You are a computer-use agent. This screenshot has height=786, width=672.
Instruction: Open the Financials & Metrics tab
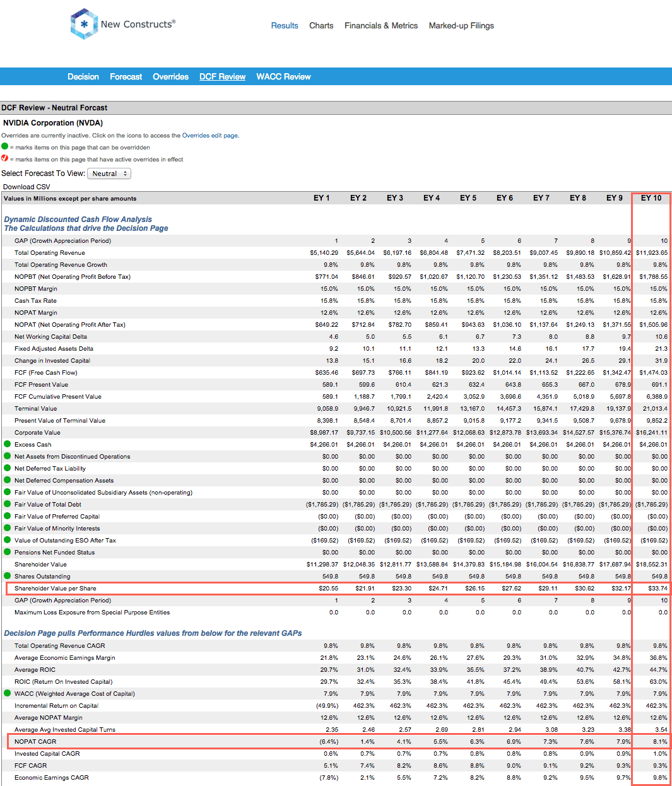(381, 26)
